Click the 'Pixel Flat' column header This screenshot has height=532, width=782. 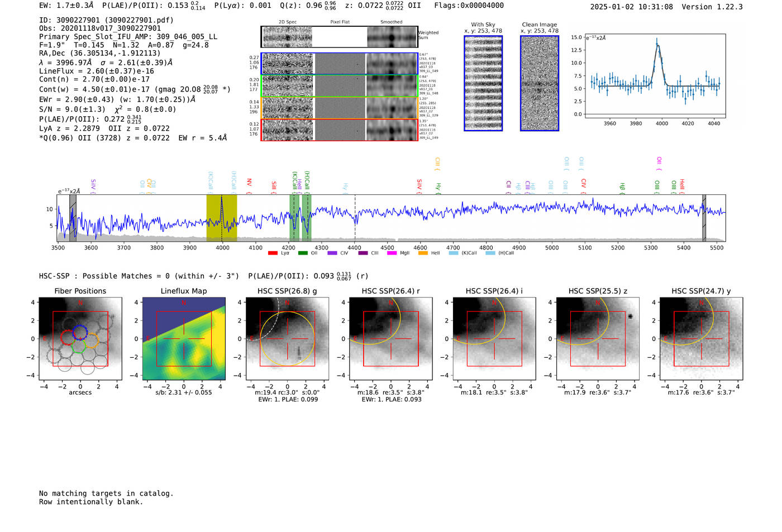coord(340,22)
